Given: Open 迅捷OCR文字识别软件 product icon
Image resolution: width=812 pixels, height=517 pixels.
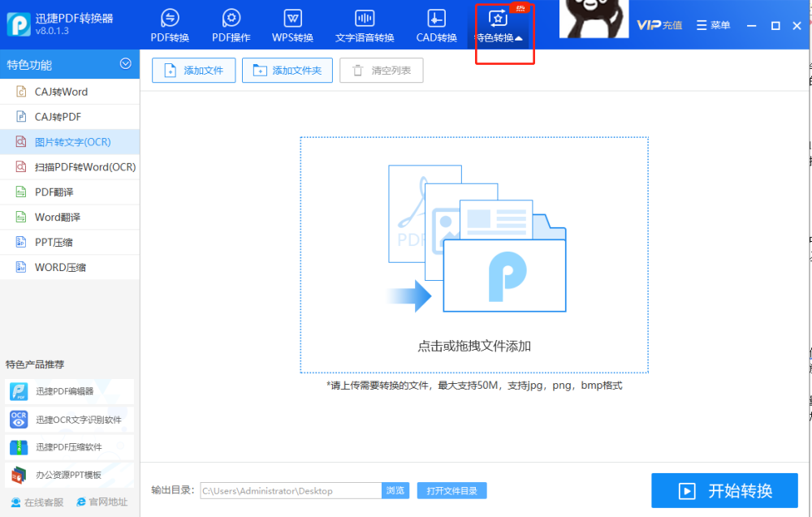Looking at the screenshot, I should [x=19, y=419].
